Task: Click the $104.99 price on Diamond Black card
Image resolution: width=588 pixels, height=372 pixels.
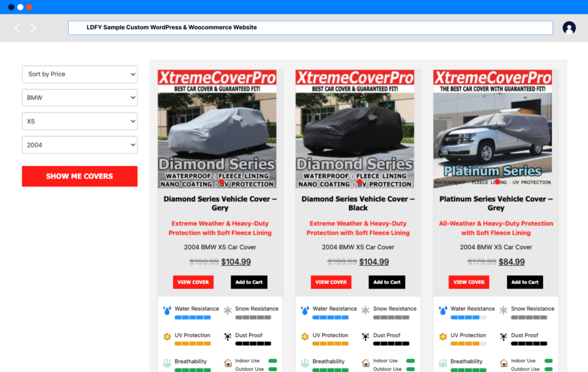Action: coord(374,262)
